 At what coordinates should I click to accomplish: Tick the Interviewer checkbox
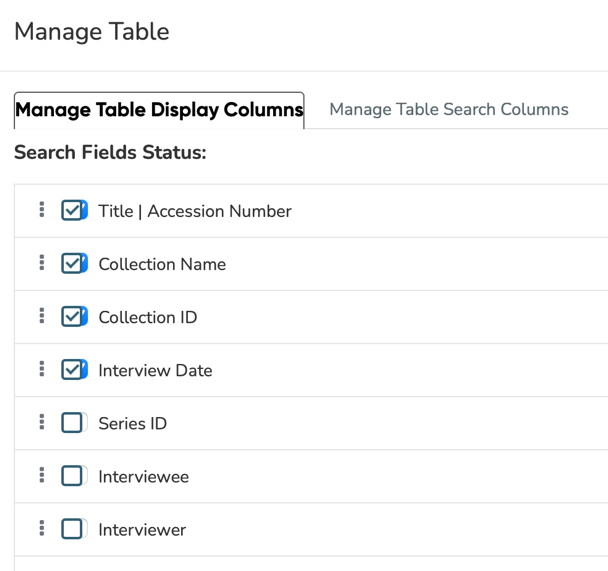tap(72, 529)
